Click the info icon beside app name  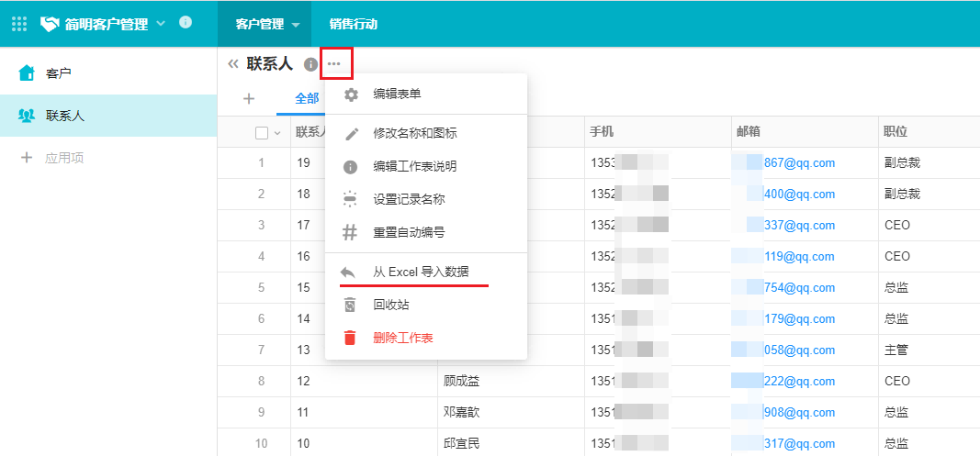pyautogui.click(x=186, y=23)
